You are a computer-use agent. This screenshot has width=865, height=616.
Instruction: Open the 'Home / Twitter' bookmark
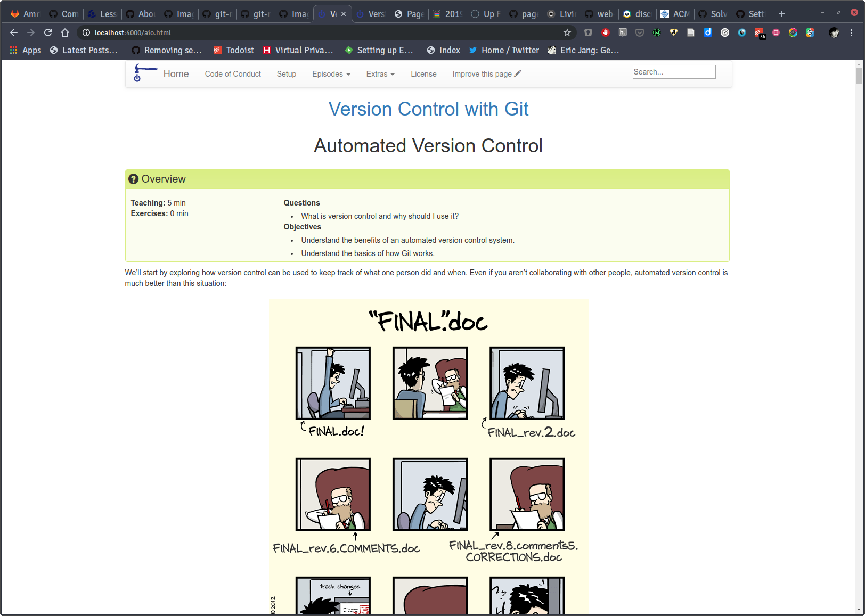click(x=504, y=50)
